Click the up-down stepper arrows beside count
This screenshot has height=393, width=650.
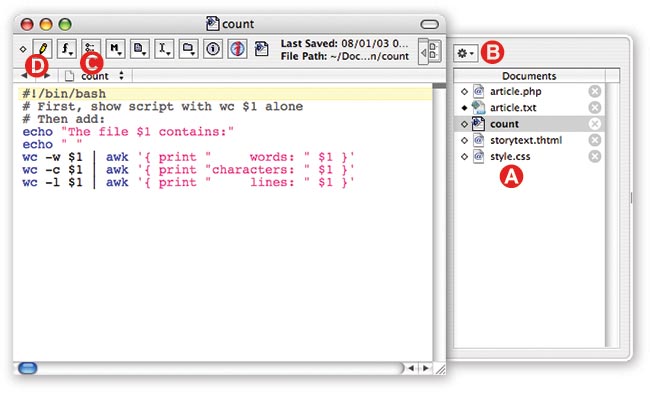click(121, 75)
